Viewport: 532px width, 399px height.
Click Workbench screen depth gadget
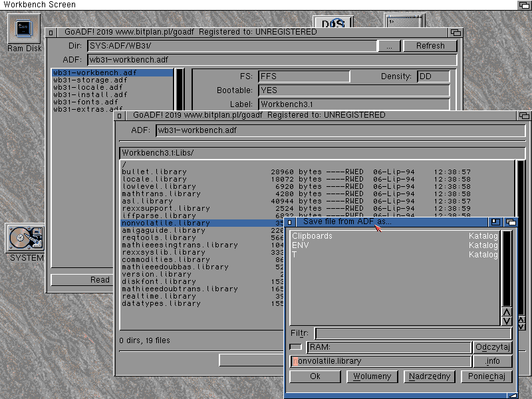(524, 5)
